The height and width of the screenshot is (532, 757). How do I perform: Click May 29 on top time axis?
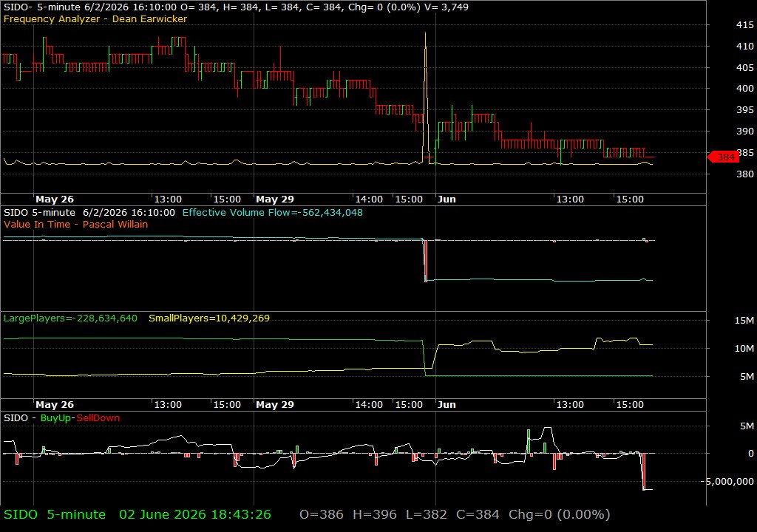tap(275, 199)
